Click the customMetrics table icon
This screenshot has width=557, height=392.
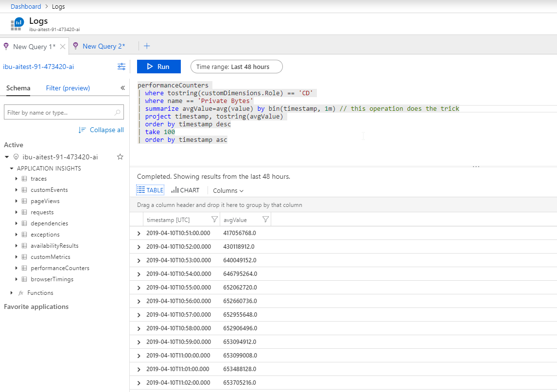tap(24, 256)
